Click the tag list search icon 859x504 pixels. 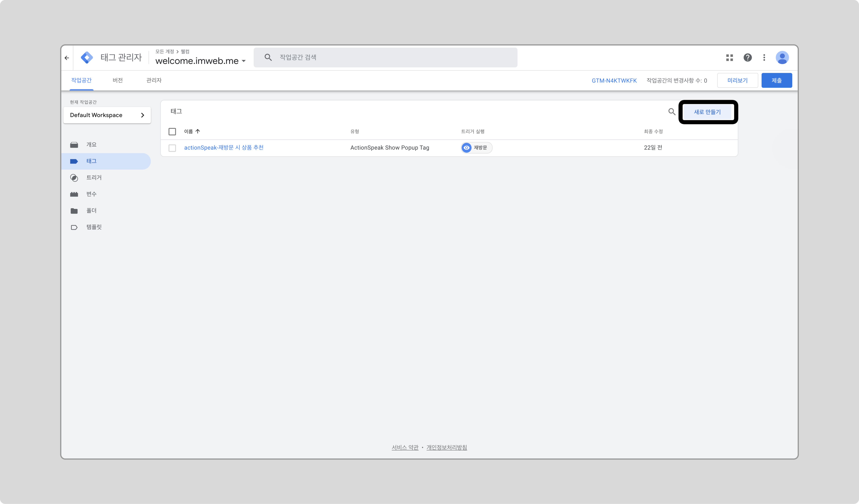pos(672,112)
